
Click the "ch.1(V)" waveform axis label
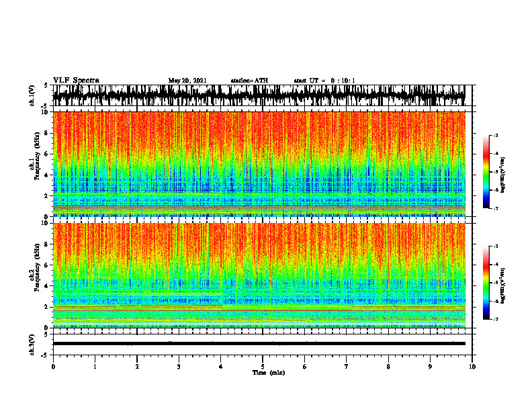click(32, 95)
